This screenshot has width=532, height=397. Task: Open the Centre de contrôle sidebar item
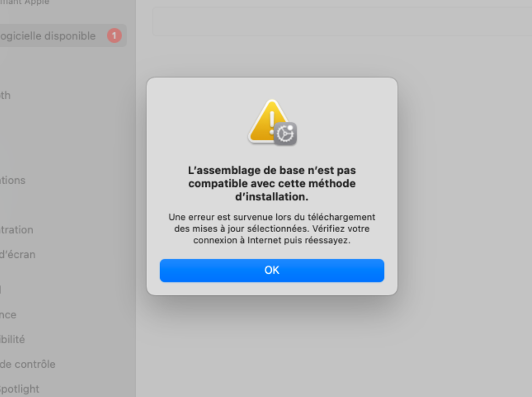pyautogui.click(x=28, y=364)
